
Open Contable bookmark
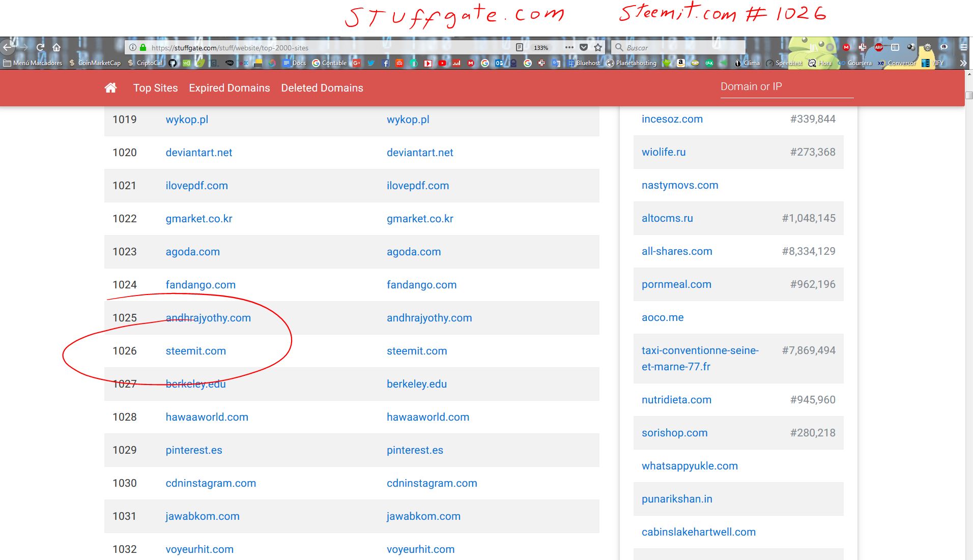(x=329, y=63)
